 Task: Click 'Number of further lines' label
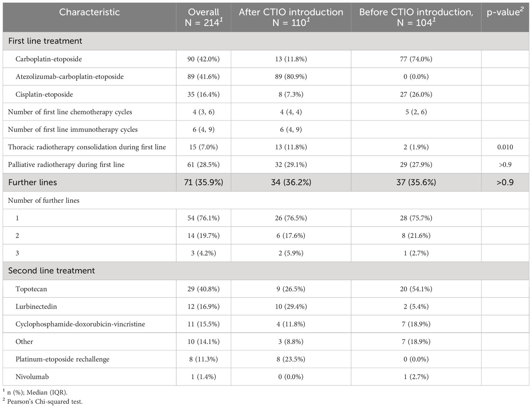coord(43,200)
